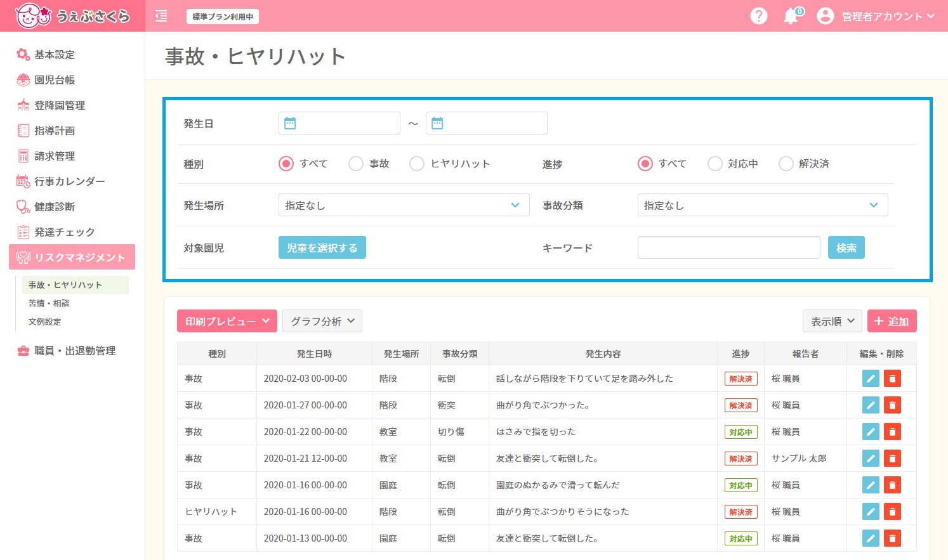
Task: Open notifications bell icon
Action: pyautogui.click(x=791, y=16)
